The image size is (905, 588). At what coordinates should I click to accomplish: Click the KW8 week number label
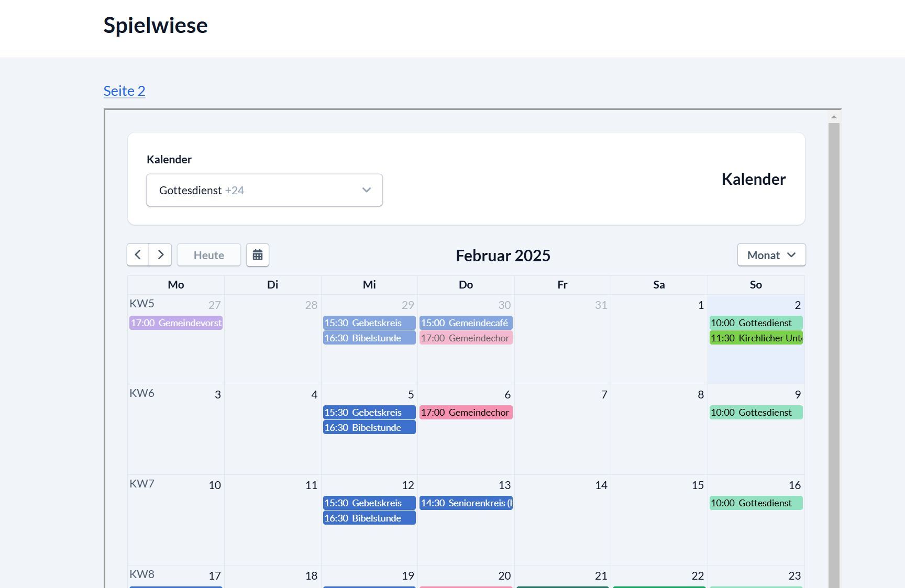(x=142, y=574)
